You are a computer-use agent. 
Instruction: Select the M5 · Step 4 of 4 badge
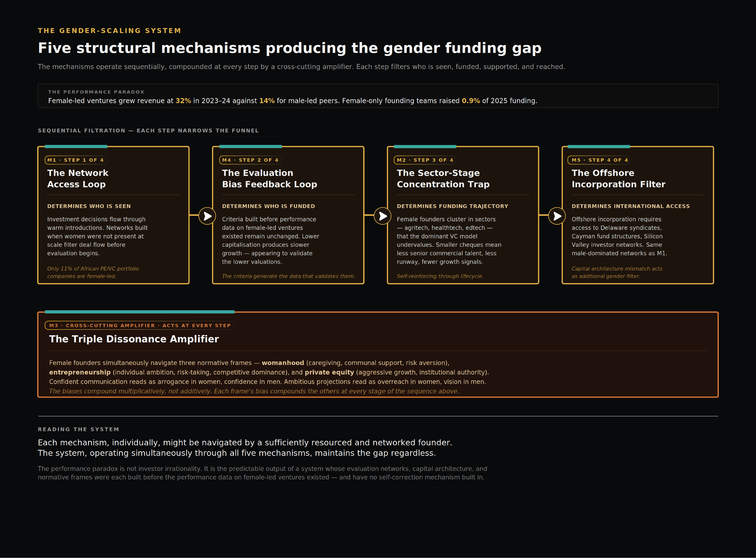coord(599,160)
